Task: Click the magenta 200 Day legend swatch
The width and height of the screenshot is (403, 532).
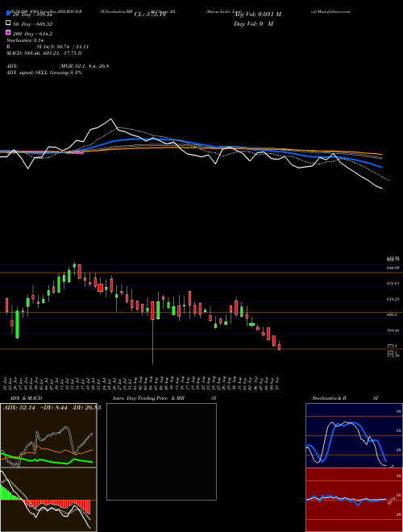Action: coord(8,33)
